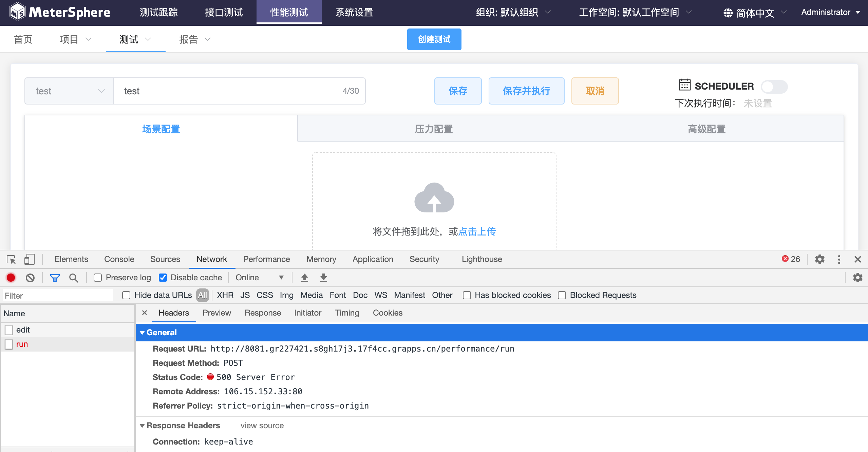Click the 保存并执行 button
The width and height of the screenshot is (868, 452).
click(526, 91)
